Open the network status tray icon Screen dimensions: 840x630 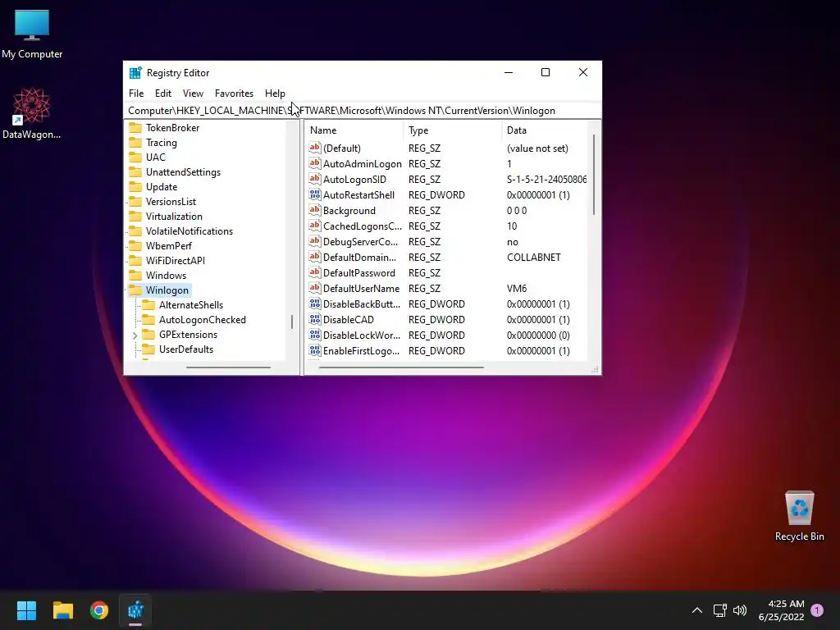[x=719, y=610]
